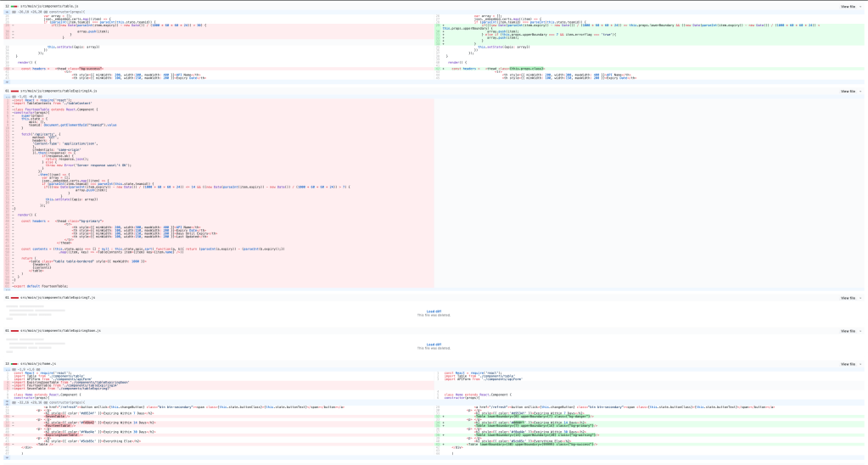Open options menu for home.js file
The width and height of the screenshot is (868, 465).
click(x=862, y=363)
